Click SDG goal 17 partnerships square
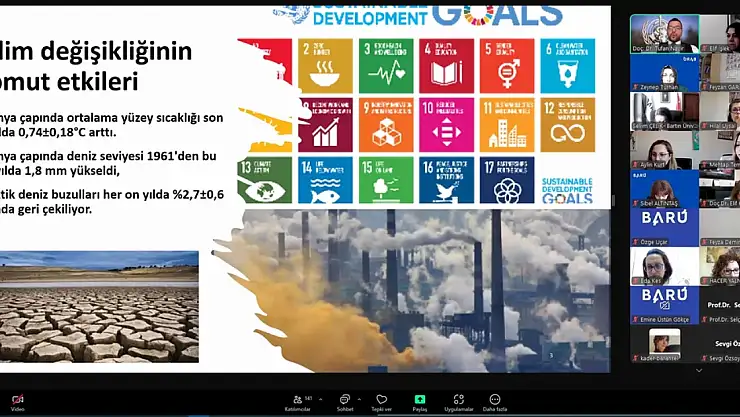This screenshot has width=740, height=417. click(x=507, y=180)
